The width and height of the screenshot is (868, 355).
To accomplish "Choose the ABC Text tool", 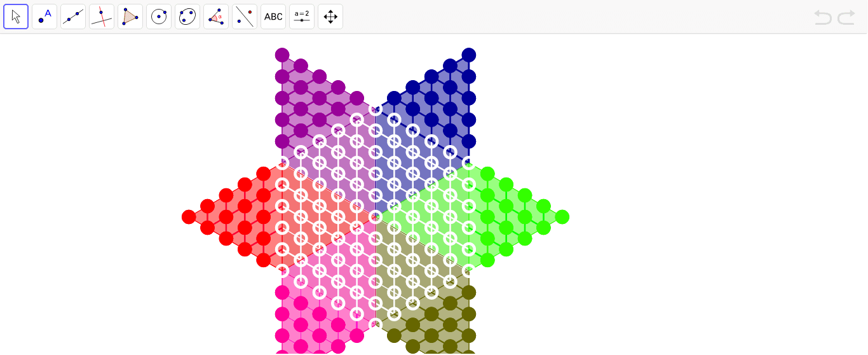I will point(273,17).
